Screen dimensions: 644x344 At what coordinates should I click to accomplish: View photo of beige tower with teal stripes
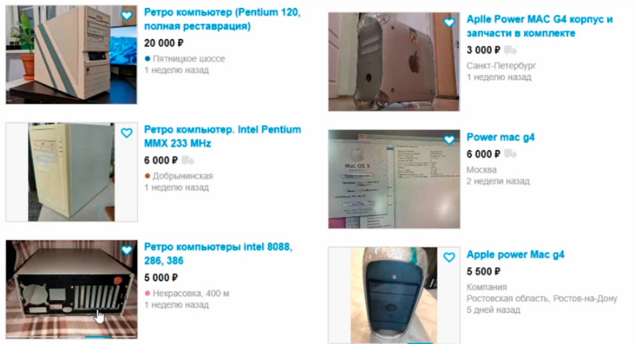[x=71, y=55]
